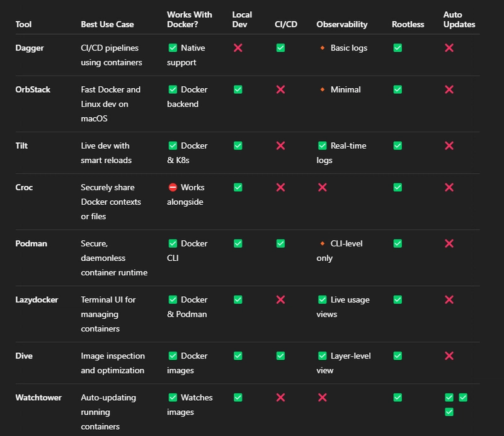504x436 pixels.
Task: Click Watchtower's CI/CD red X
Action: click(x=280, y=398)
